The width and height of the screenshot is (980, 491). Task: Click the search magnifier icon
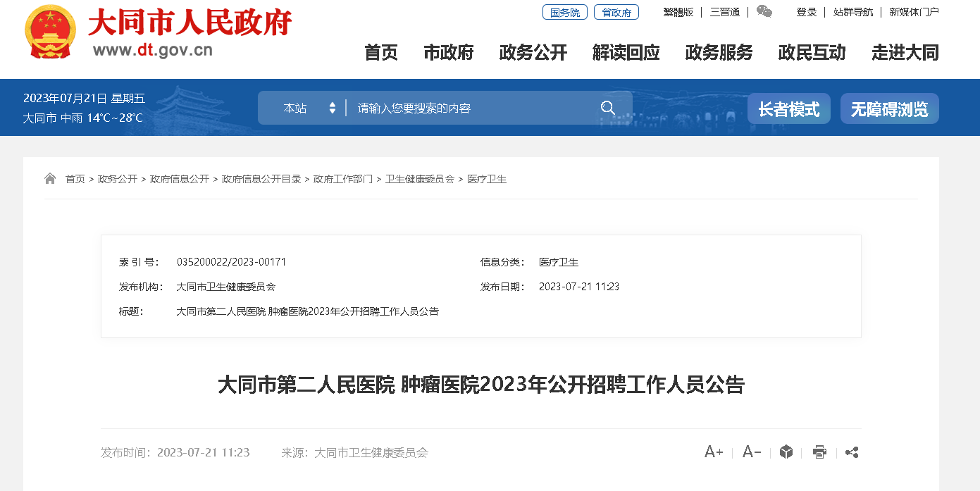click(608, 108)
